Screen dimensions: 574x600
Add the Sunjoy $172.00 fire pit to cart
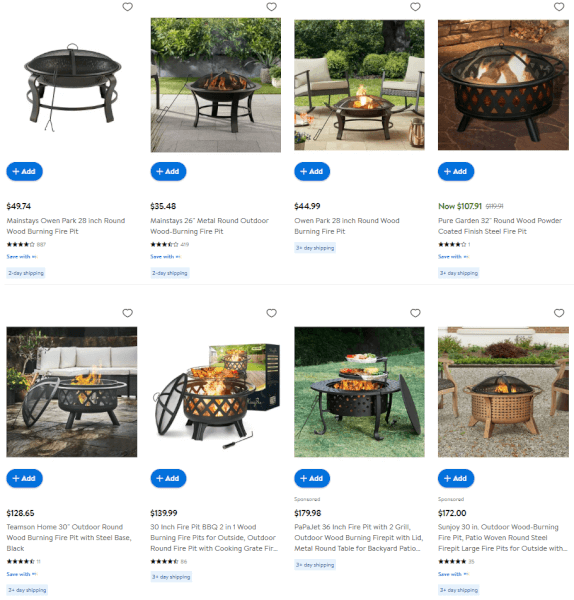pos(456,478)
